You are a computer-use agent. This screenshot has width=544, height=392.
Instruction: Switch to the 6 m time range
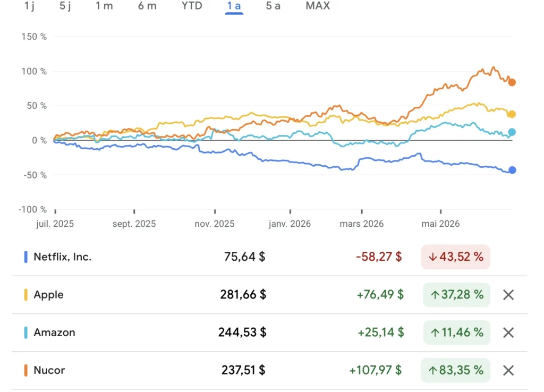[x=147, y=6]
